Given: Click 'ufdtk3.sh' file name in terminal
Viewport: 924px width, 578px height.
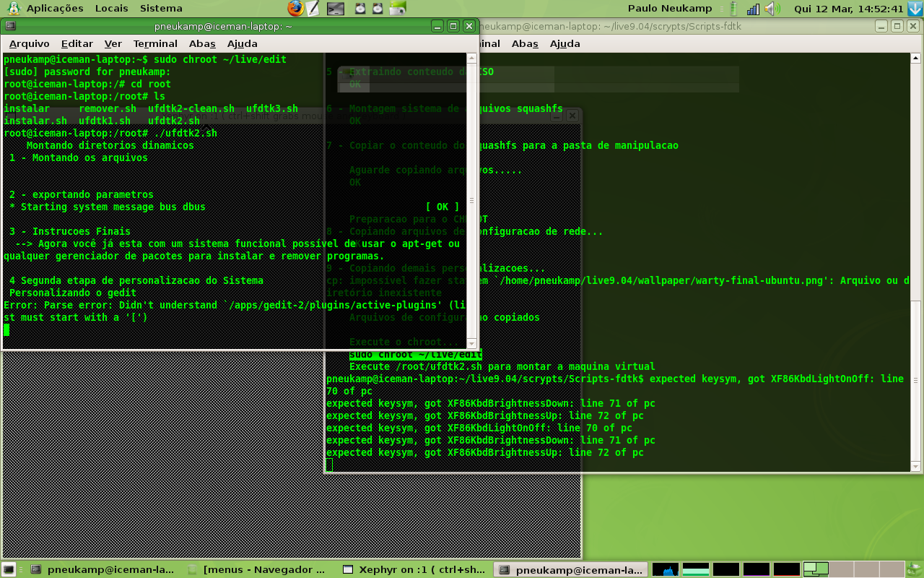Looking at the screenshot, I should pyautogui.click(x=272, y=108).
